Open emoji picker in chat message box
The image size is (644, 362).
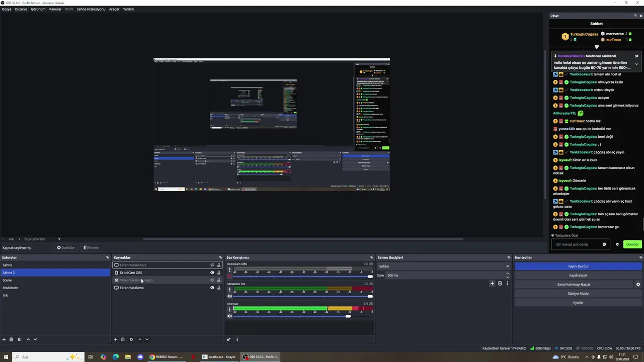pos(604,244)
